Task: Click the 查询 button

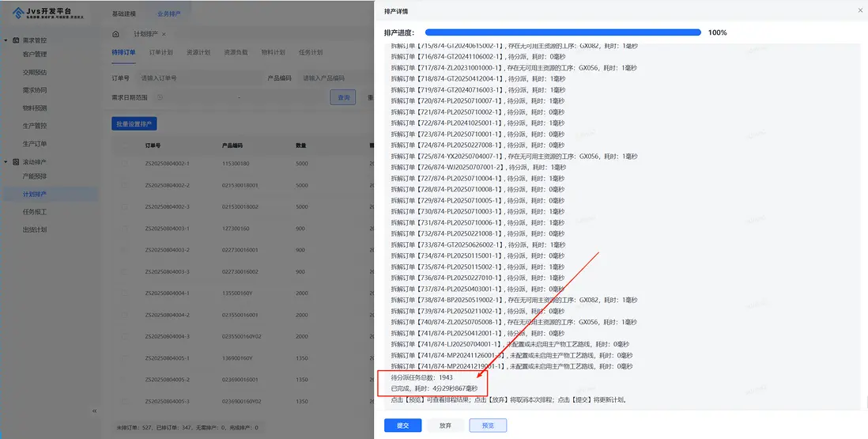Action: pos(343,97)
